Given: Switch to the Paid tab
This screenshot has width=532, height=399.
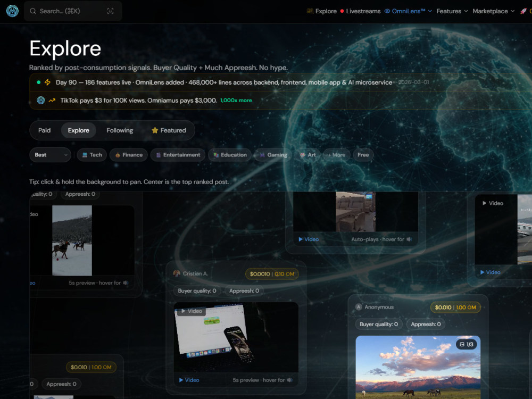Looking at the screenshot, I should tap(45, 130).
